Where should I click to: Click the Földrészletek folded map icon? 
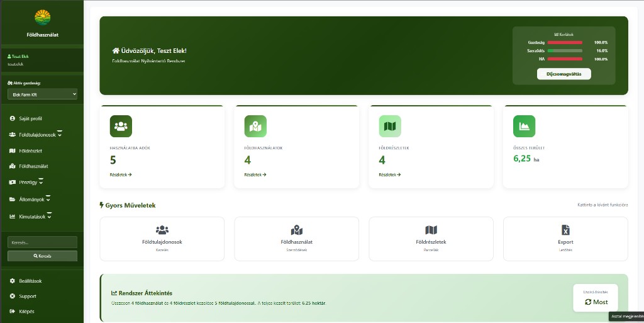pyautogui.click(x=390, y=126)
